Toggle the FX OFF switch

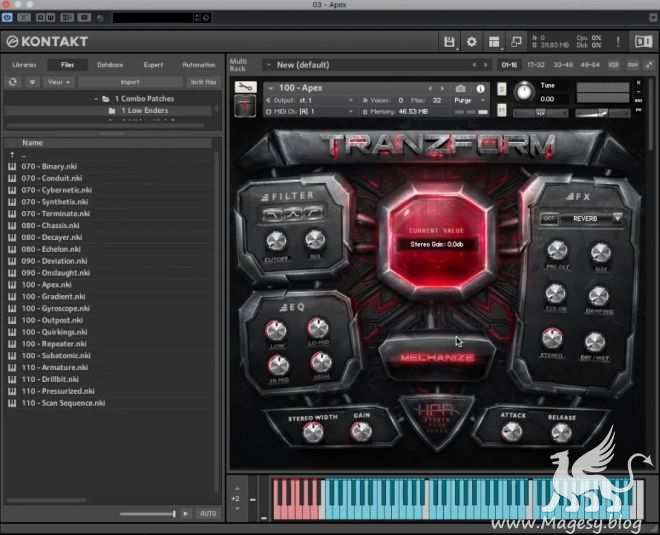(549, 218)
